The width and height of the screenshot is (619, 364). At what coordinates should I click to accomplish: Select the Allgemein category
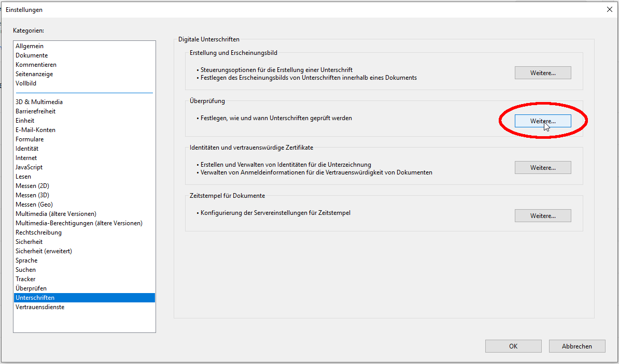[x=30, y=46]
